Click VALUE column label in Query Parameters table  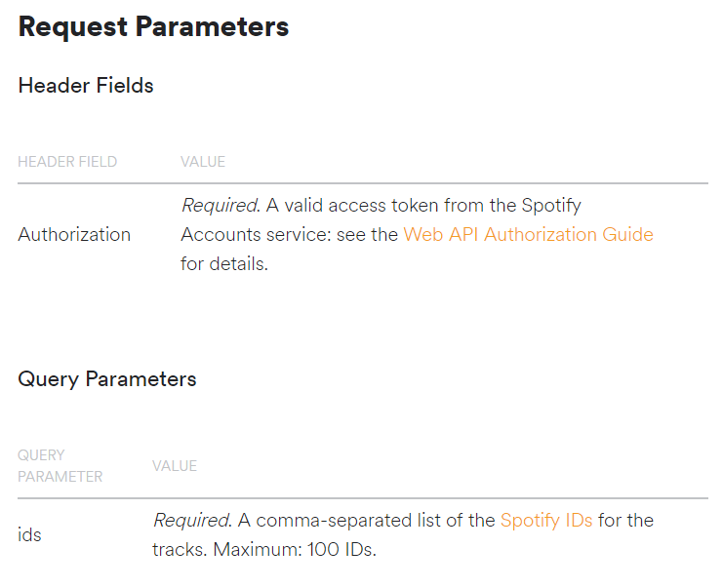coord(175,466)
